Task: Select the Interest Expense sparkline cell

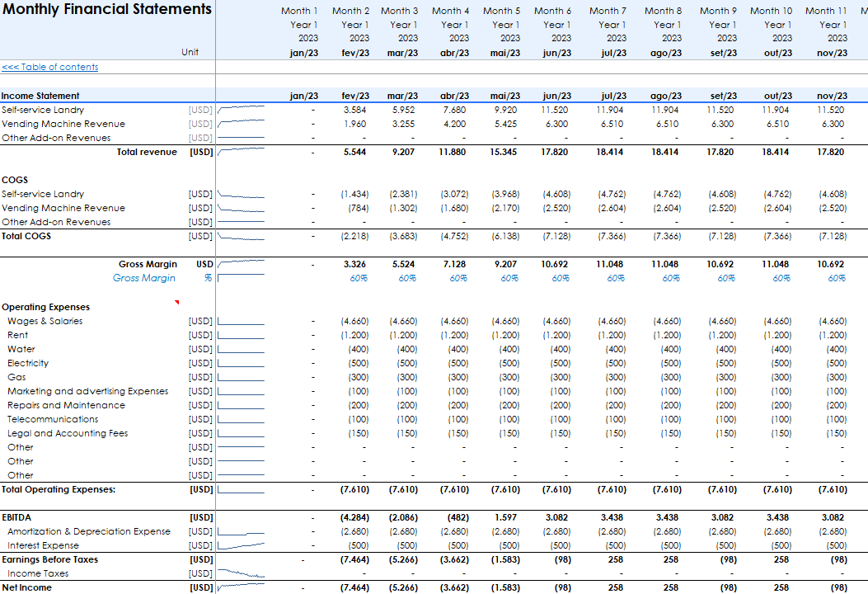Action: (x=241, y=545)
